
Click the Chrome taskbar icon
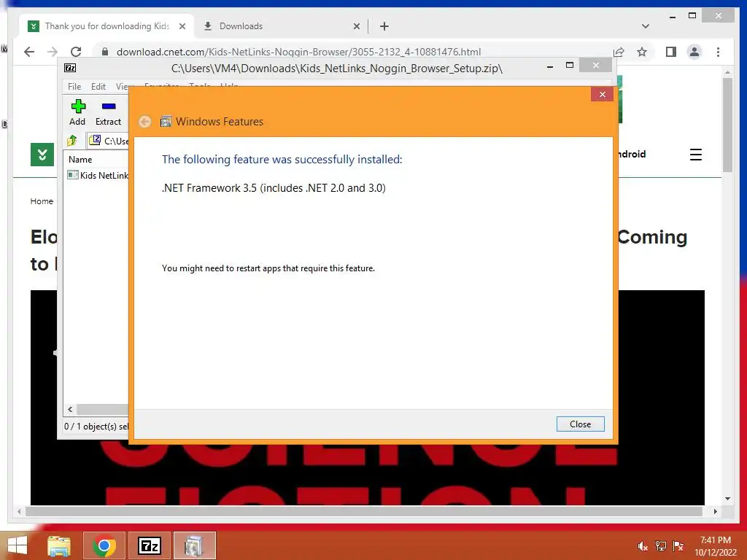pyautogui.click(x=104, y=545)
